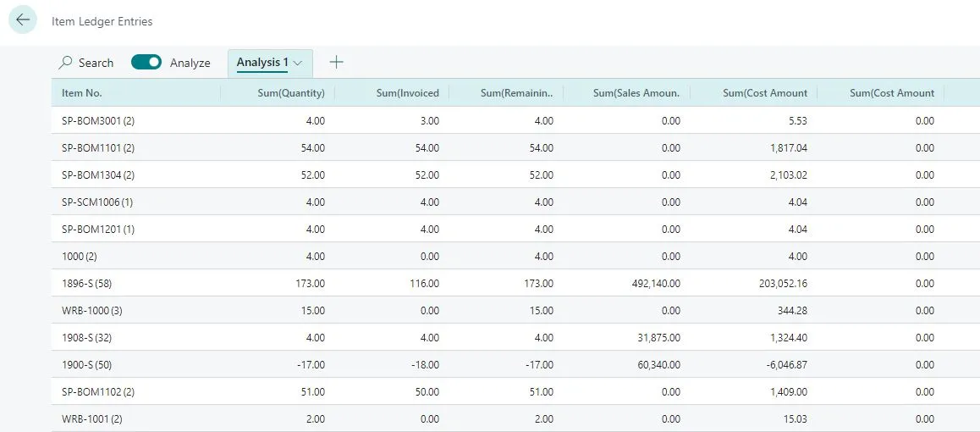The width and height of the screenshot is (980, 432).
Task: Select the 50.00 invoiced quantity cell
Action: point(427,392)
